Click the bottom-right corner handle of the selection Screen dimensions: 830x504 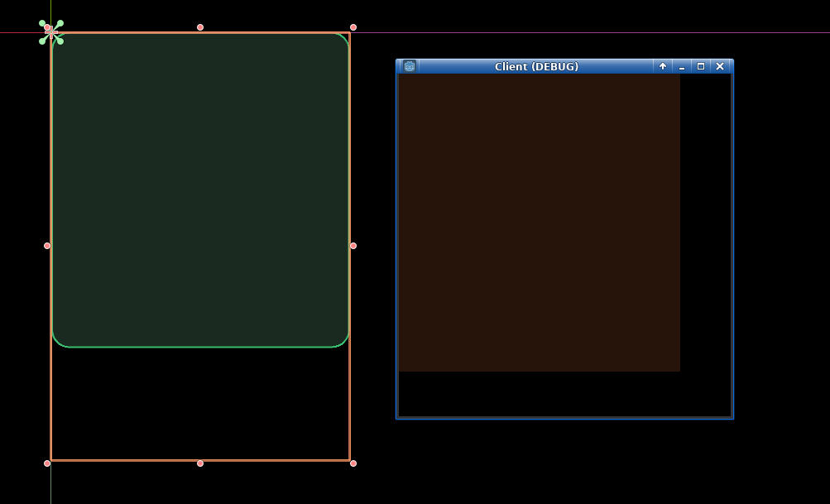[x=353, y=463]
